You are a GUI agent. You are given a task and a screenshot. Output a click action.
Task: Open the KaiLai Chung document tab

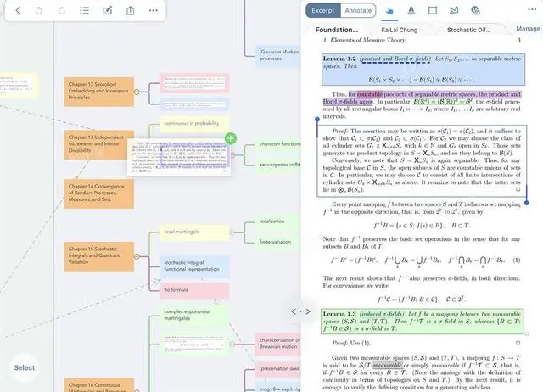coord(400,30)
